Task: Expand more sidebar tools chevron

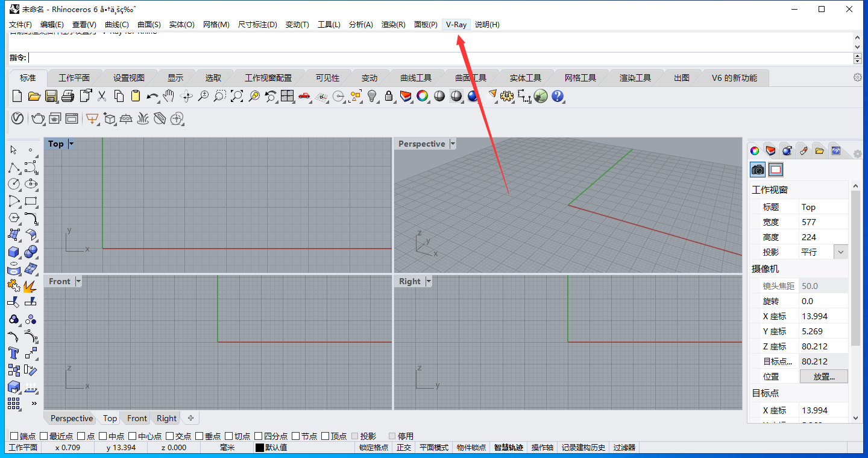Action: click(x=34, y=403)
